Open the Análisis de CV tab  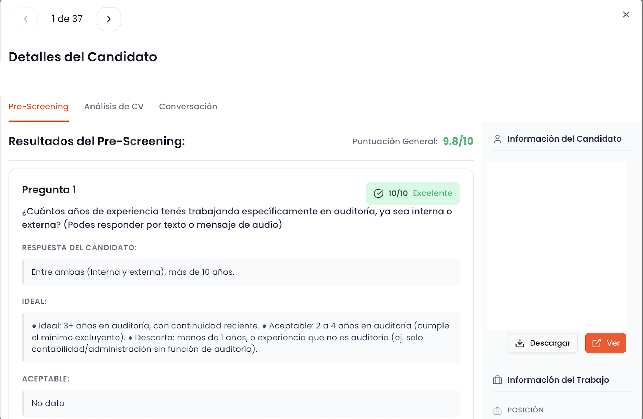(x=114, y=107)
